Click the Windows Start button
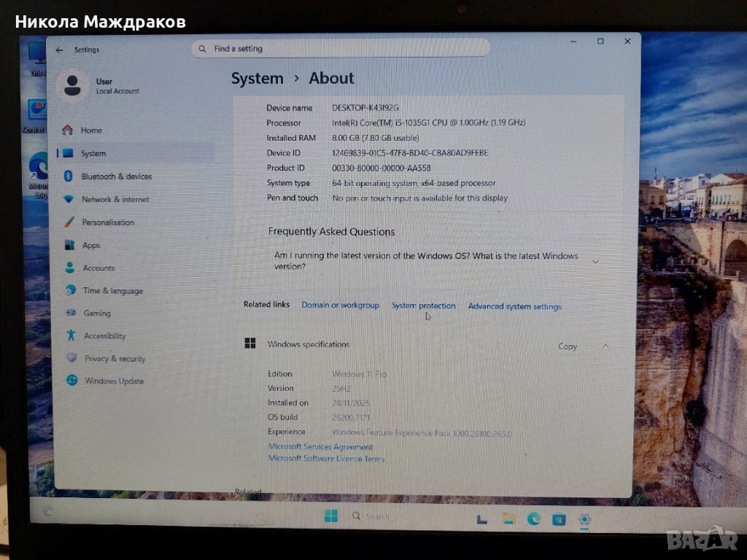The image size is (747, 560). click(330, 516)
